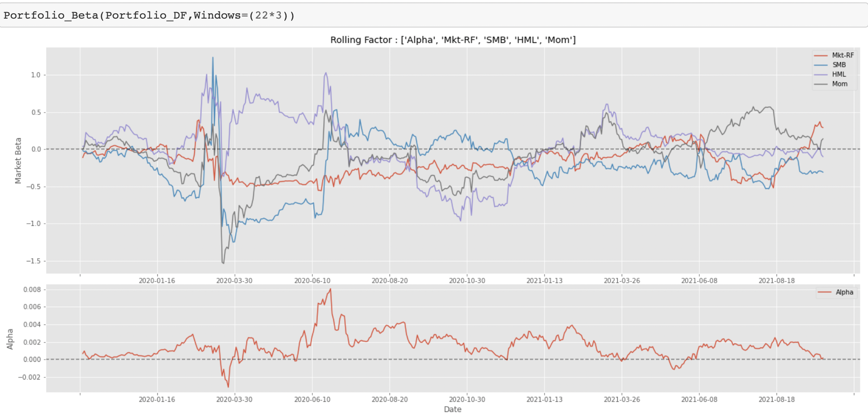868x420 pixels.
Task: Click the Rolling Factor chart title
Action: click(453, 40)
